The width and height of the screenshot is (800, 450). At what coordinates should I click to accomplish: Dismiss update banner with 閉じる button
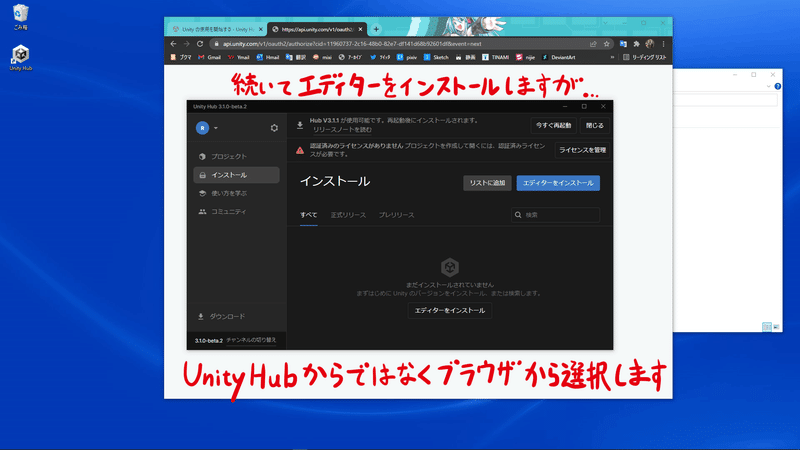tap(594, 125)
